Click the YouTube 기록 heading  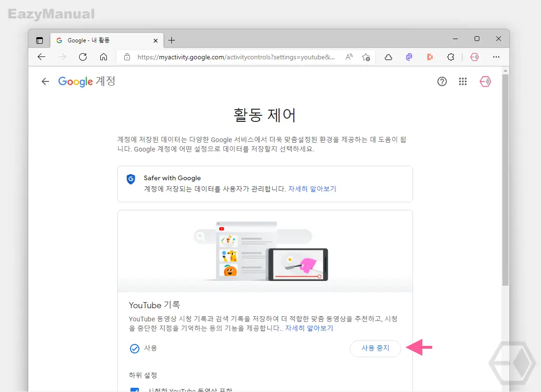(x=154, y=305)
